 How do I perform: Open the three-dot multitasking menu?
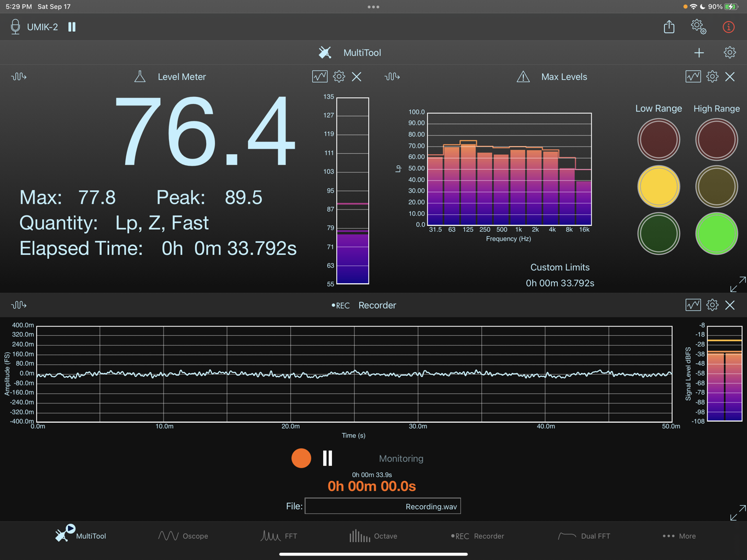(373, 7)
